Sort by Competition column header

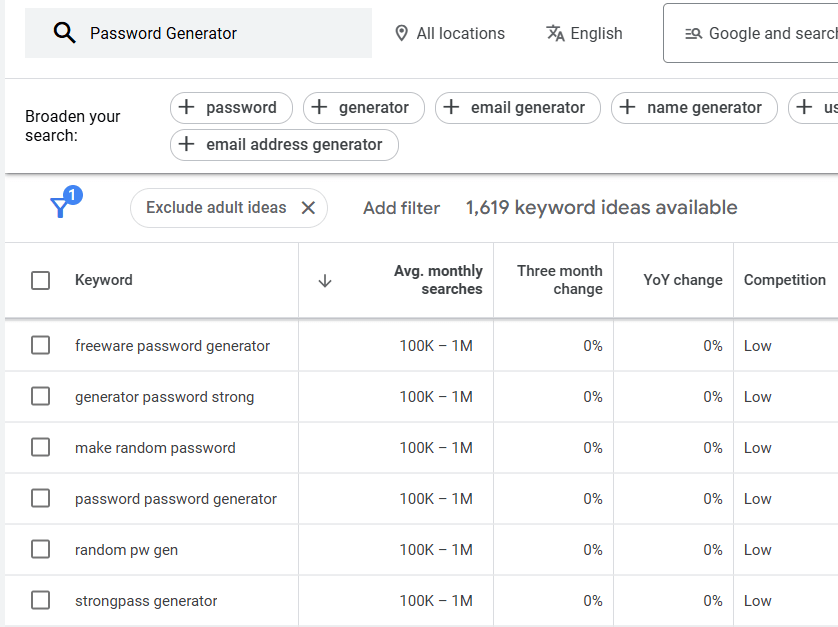tap(785, 280)
